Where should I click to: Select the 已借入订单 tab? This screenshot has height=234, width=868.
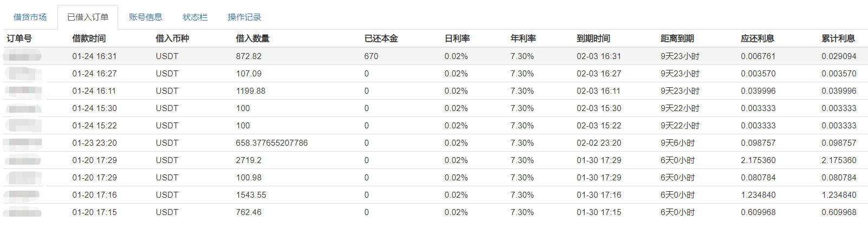coord(87,17)
